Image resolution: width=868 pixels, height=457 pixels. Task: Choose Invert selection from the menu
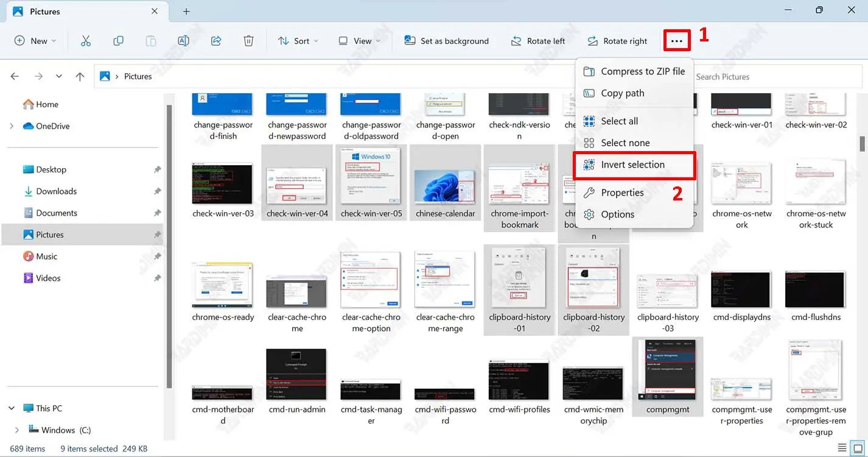pyautogui.click(x=632, y=165)
